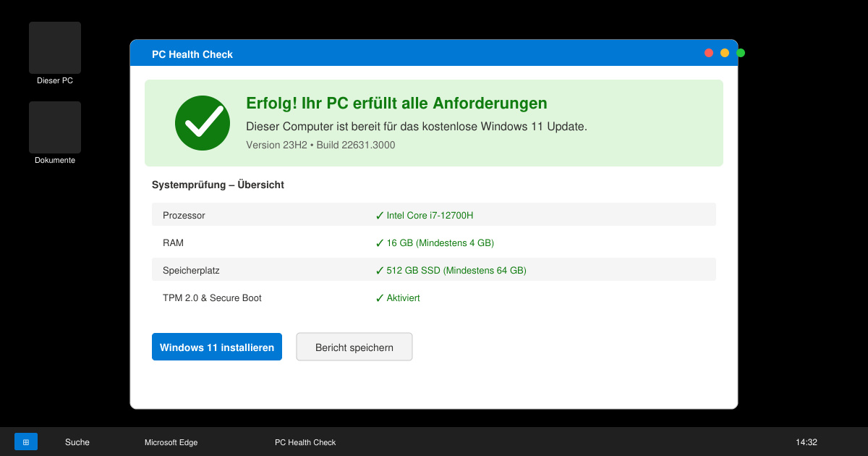The image size is (868, 456).
Task: Select the TPM 2.0 & Secure Boot label
Action: pyautogui.click(x=212, y=297)
